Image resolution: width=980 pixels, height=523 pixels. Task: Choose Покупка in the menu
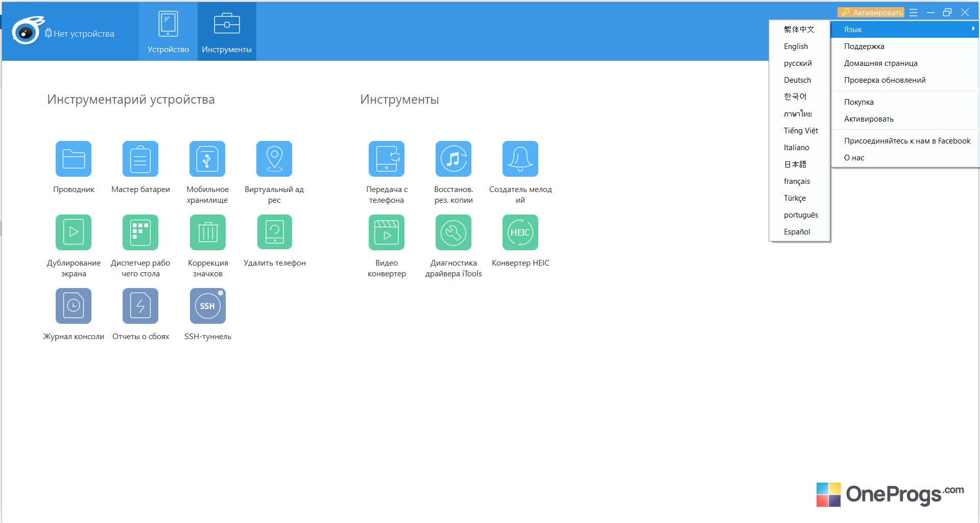point(905,102)
